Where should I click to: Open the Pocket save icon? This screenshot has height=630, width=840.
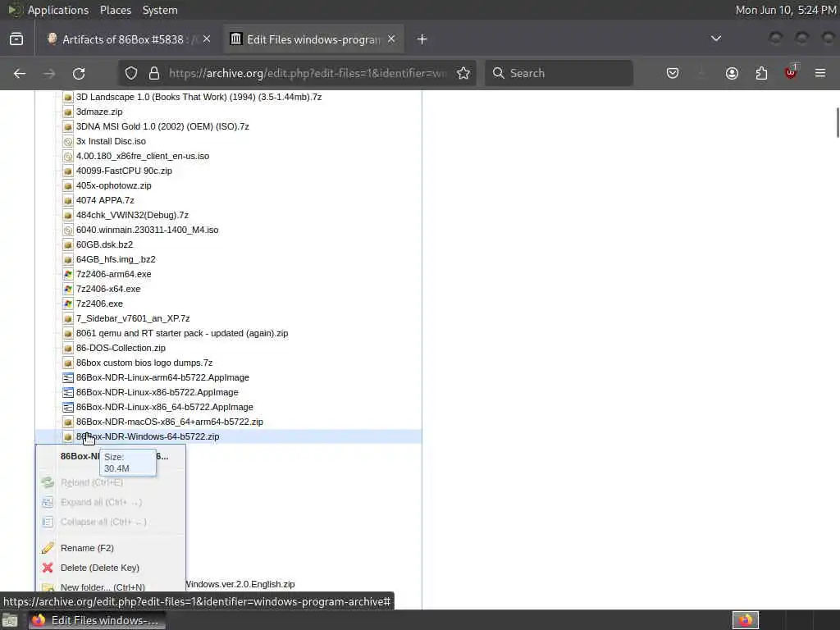tap(673, 73)
